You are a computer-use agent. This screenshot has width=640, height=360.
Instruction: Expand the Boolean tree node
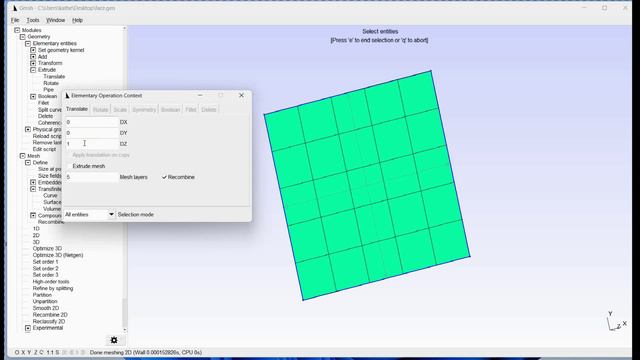pos(33,96)
